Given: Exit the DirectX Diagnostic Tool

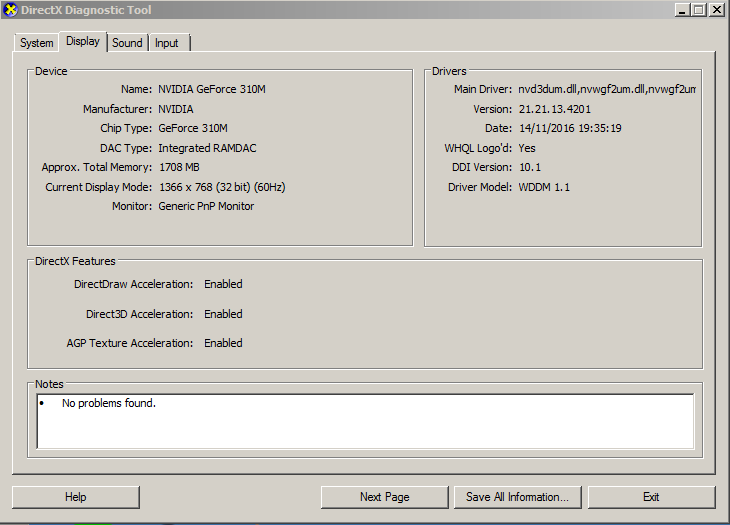Looking at the screenshot, I should (651, 497).
